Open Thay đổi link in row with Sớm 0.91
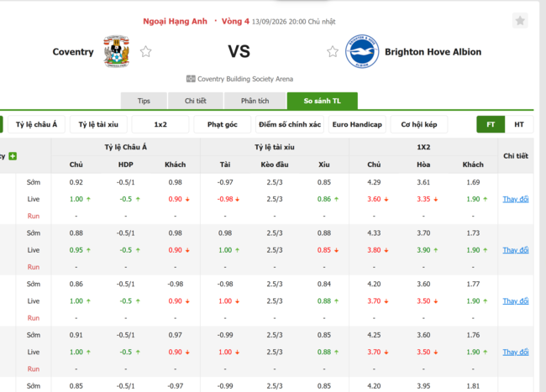This screenshot has height=392, width=546. [x=516, y=352]
